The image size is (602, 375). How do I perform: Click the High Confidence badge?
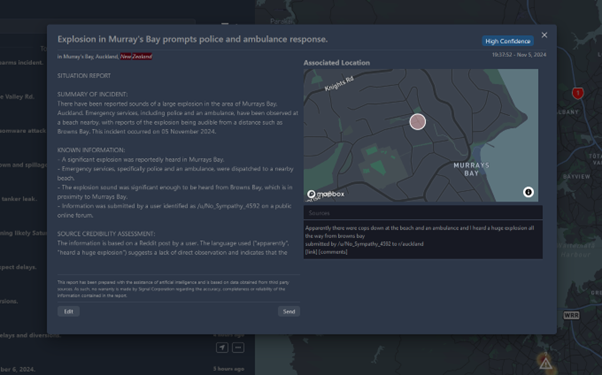click(x=508, y=41)
